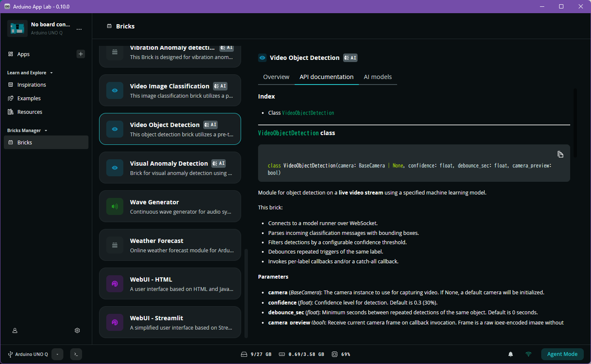Viewport: 591px width, 364px height.
Task: Switch to the Overview tab
Action: (x=276, y=77)
